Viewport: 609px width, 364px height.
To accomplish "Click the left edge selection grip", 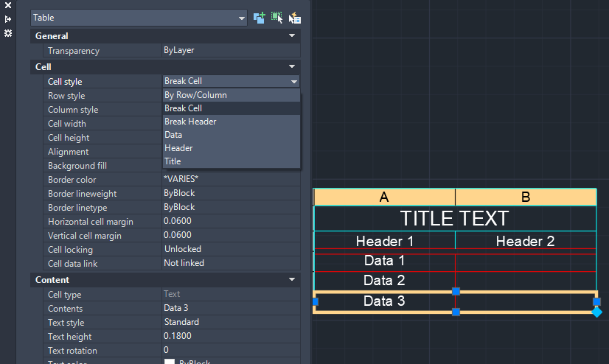I will [316, 301].
